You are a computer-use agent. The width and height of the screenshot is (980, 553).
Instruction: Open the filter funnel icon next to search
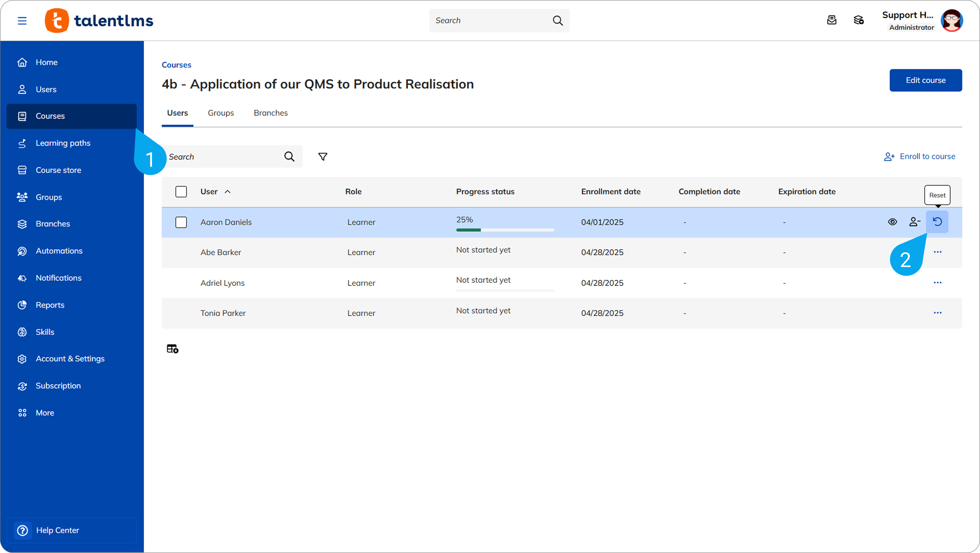click(323, 157)
